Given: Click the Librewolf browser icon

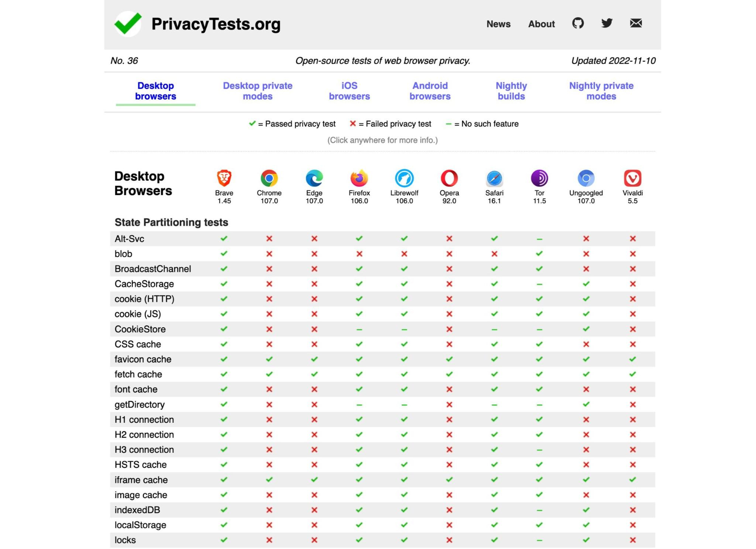Looking at the screenshot, I should pyautogui.click(x=404, y=178).
